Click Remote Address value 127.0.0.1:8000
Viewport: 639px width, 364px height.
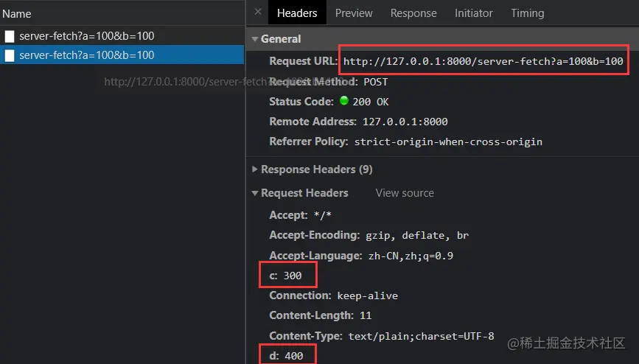click(405, 122)
